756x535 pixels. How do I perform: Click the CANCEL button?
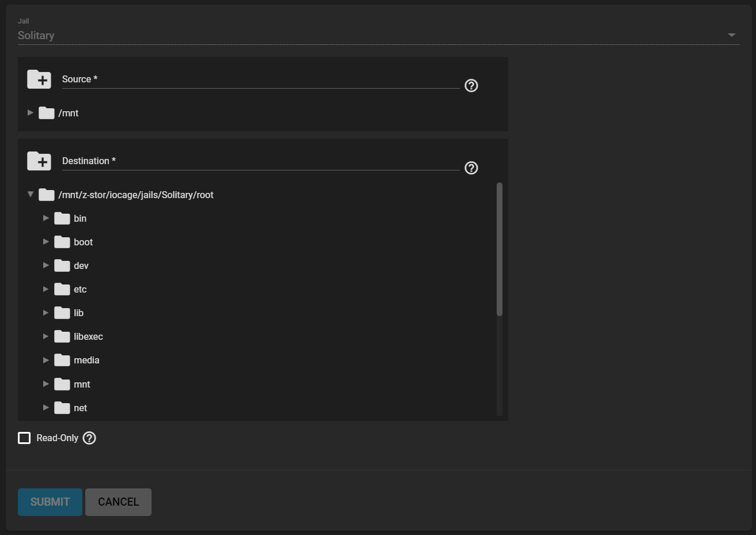click(118, 502)
